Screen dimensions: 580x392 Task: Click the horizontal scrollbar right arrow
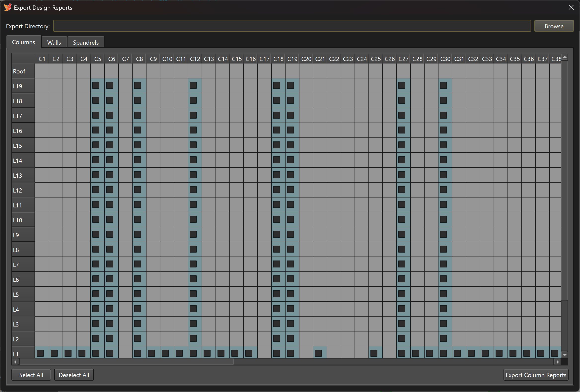click(x=558, y=361)
